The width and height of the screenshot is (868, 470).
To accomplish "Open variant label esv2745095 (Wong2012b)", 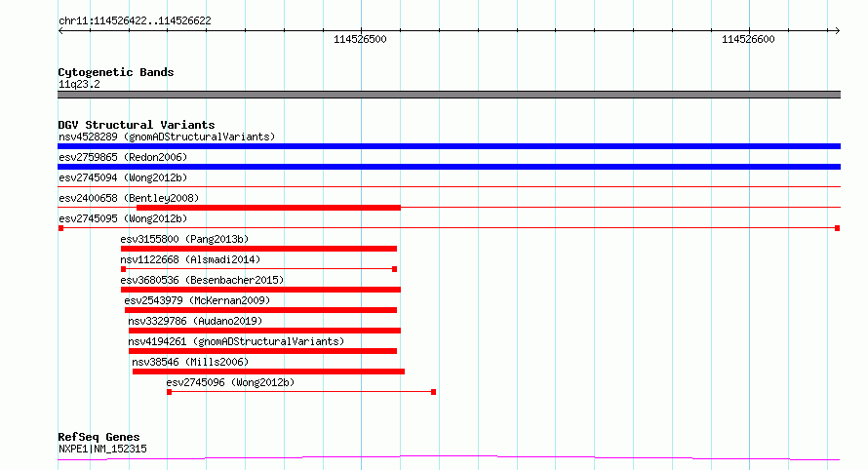I will (123, 218).
